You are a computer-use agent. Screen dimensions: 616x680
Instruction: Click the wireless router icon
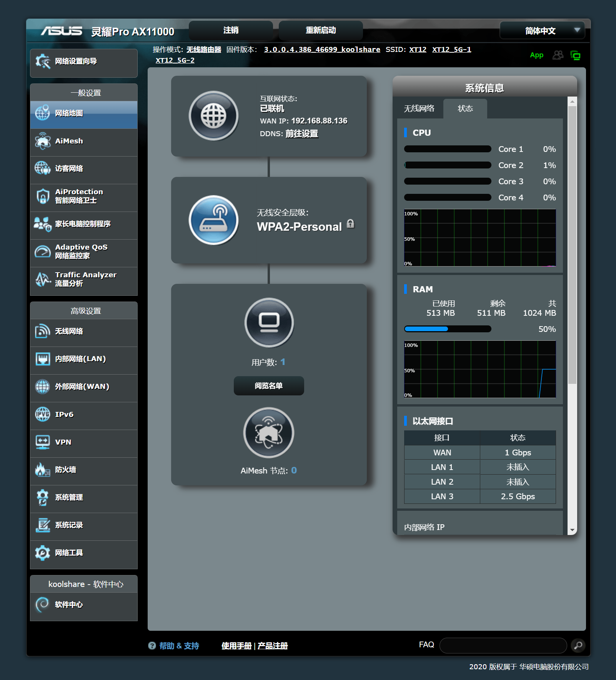click(213, 220)
